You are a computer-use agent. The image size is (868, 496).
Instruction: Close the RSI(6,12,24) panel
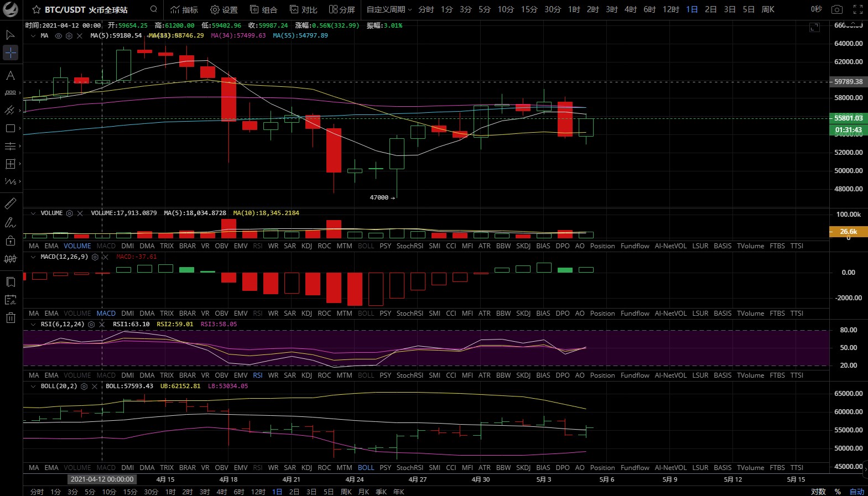(102, 324)
